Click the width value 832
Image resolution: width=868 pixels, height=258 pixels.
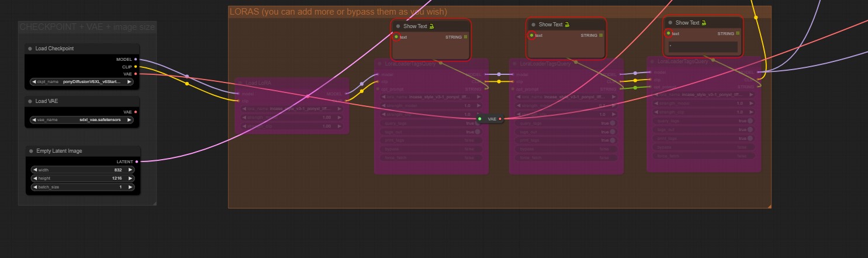tap(117, 170)
